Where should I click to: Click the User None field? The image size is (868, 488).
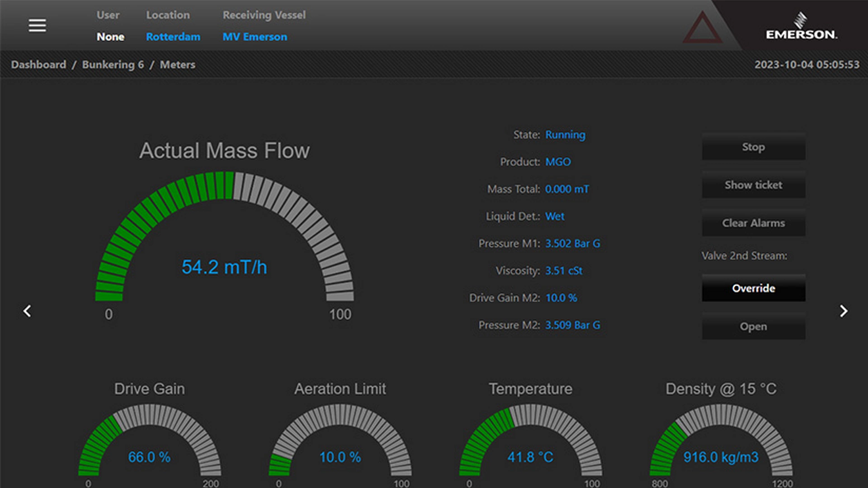tap(110, 37)
